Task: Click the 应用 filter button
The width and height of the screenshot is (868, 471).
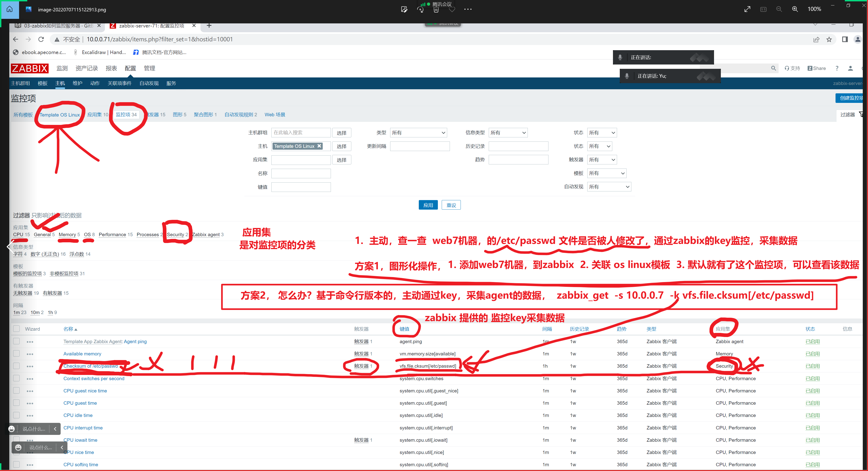Action: 428,205
